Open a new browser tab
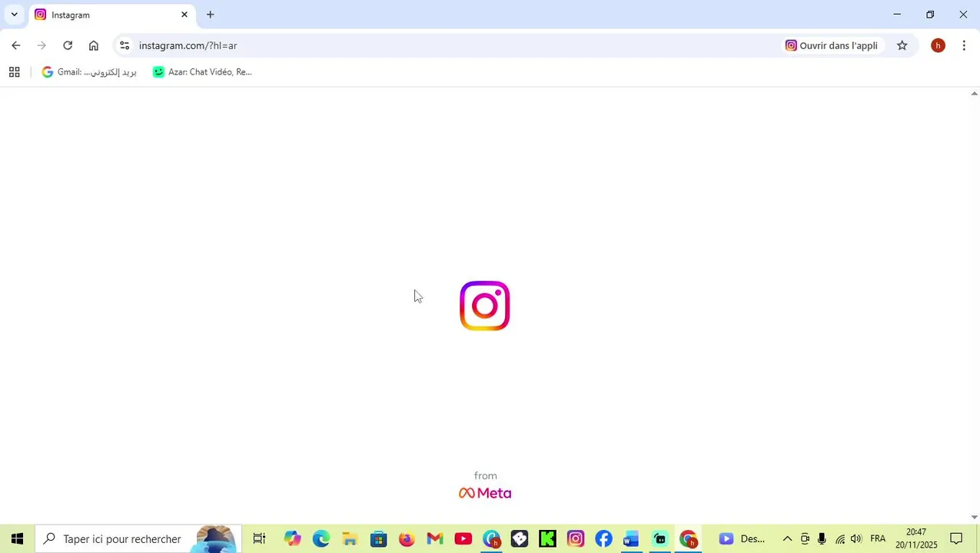Image resolution: width=980 pixels, height=553 pixels. click(x=210, y=15)
